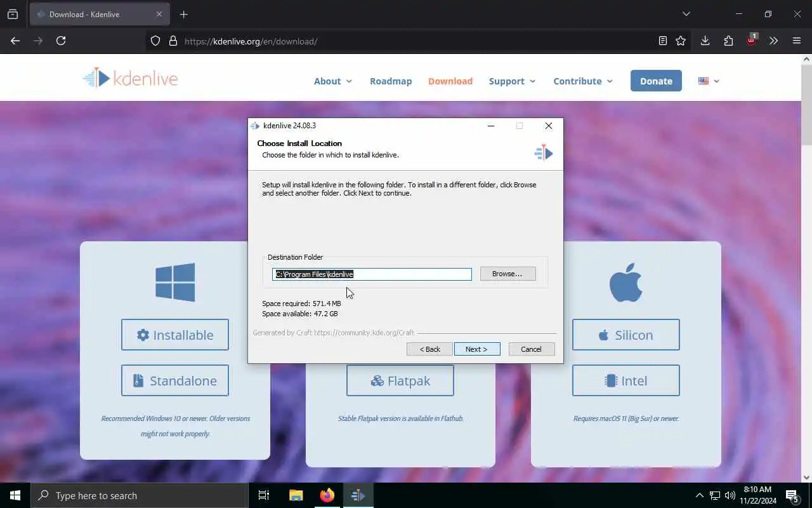Toggle reader view icon
Viewport: 812px width, 508px height.
pos(662,41)
